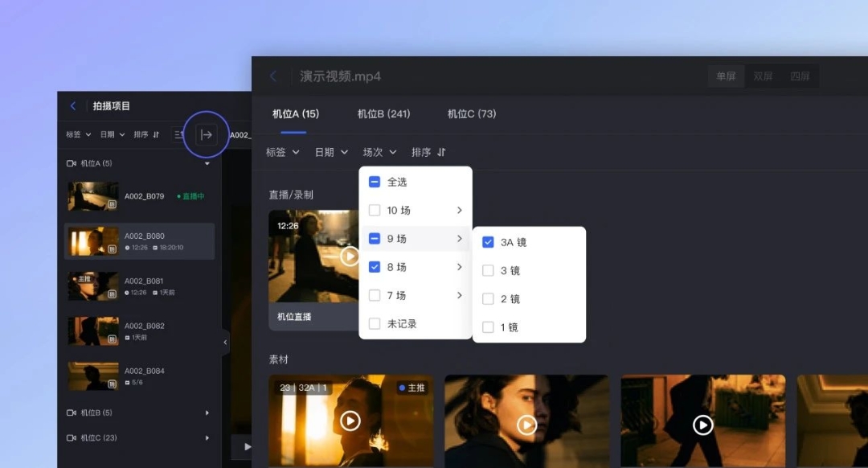
Task: Close the 场次 filter dropdown
Action: tap(379, 152)
